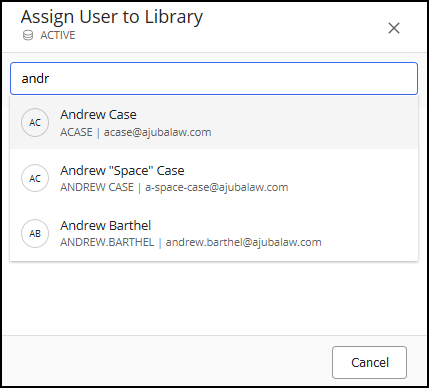Click the database icon next to ACTIVE

[x=28, y=35]
